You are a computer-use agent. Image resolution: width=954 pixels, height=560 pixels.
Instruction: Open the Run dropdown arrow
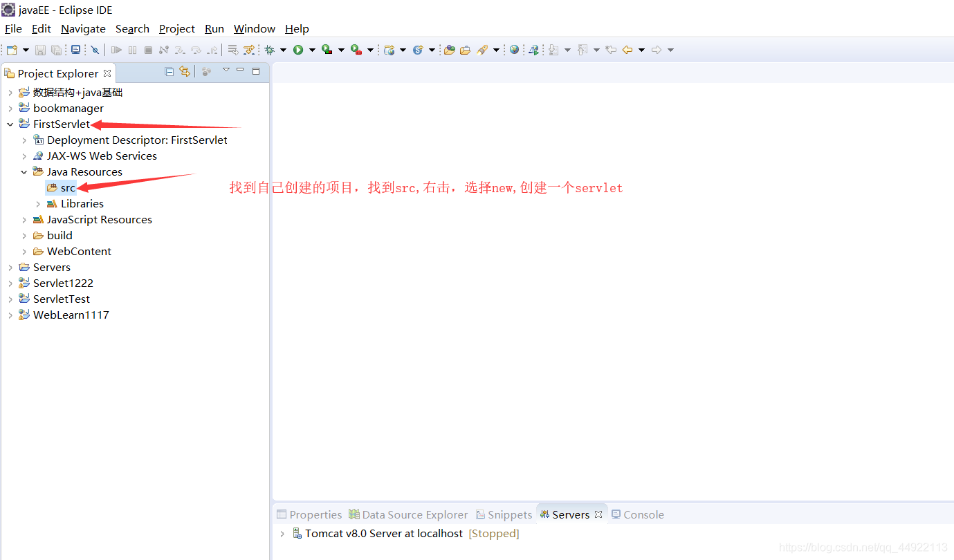[312, 50]
